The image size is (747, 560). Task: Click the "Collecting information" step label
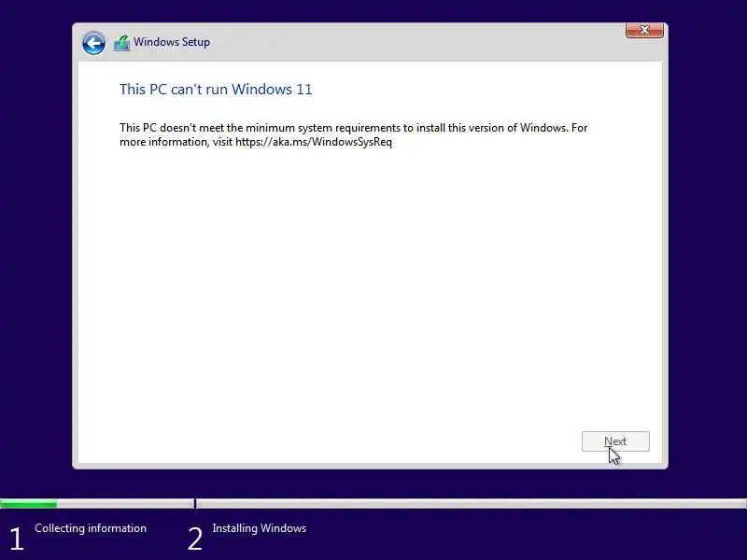[x=91, y=528]
